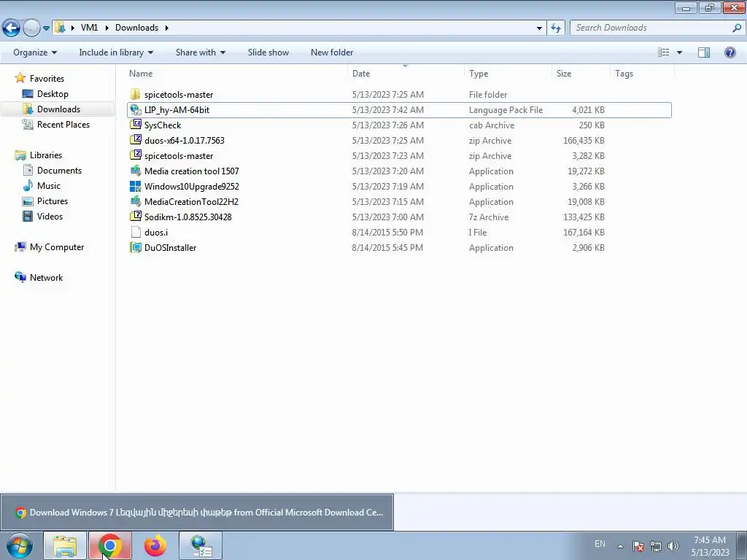
Task: Open the Pictures library
Action: pos(53,201)
